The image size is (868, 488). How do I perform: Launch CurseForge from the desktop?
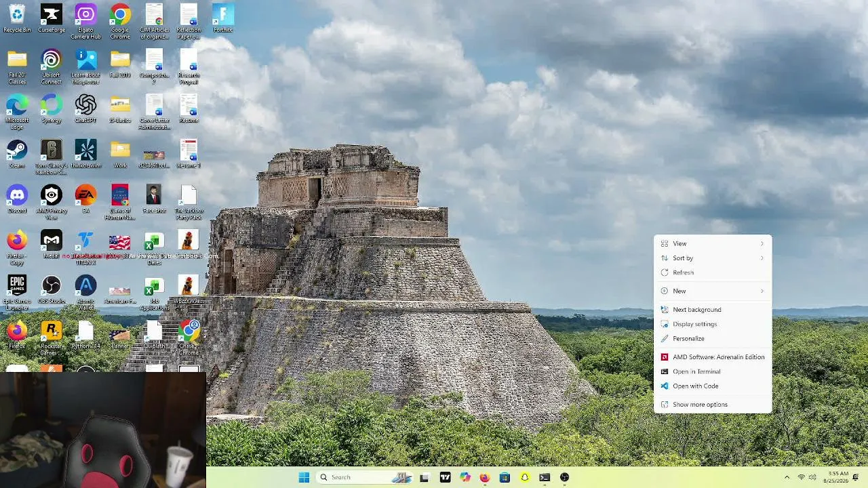tap(52, 18)
